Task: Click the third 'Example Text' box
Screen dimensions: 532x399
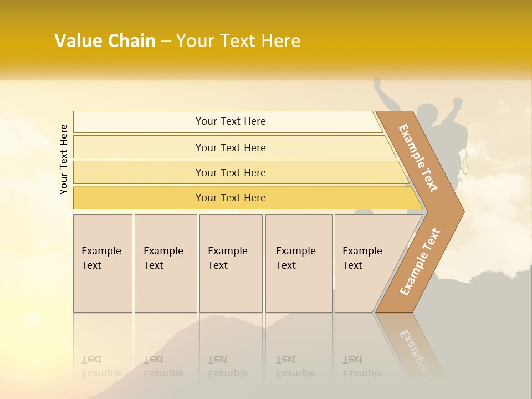Action: (231, 263)
